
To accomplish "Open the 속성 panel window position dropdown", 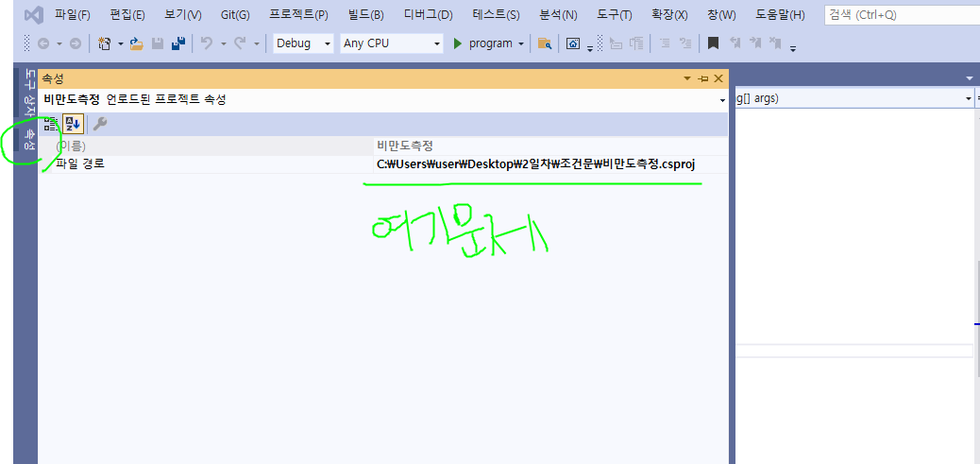I will (687, 78).
